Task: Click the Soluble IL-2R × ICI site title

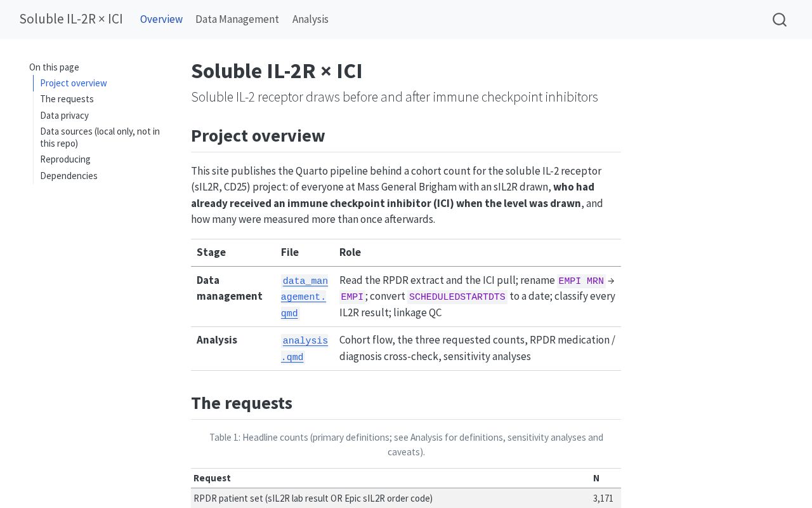Action: 71,19
